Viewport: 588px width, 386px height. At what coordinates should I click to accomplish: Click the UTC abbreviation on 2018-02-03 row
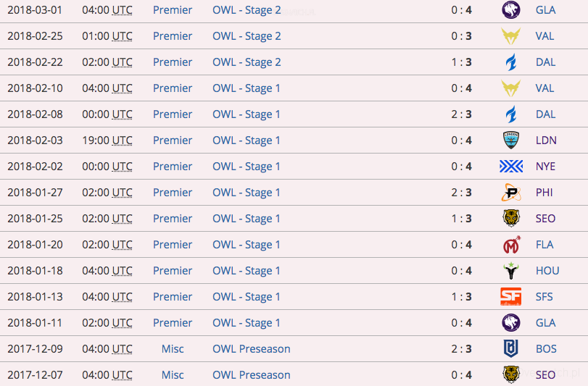coord(123,140)
